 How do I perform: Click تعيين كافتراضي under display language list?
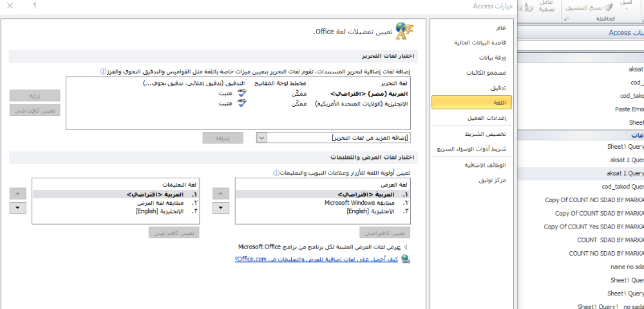(385, 232)
